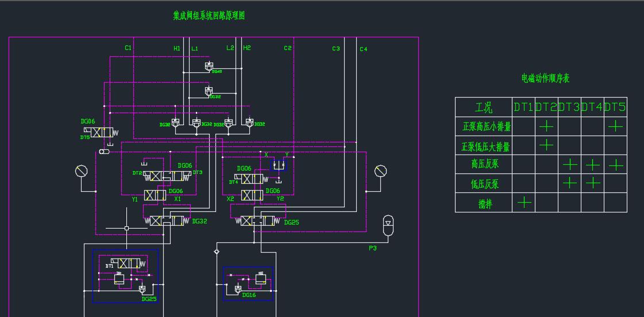Select the H1 port label
644x317 pixels.
[x=177, y=48]
